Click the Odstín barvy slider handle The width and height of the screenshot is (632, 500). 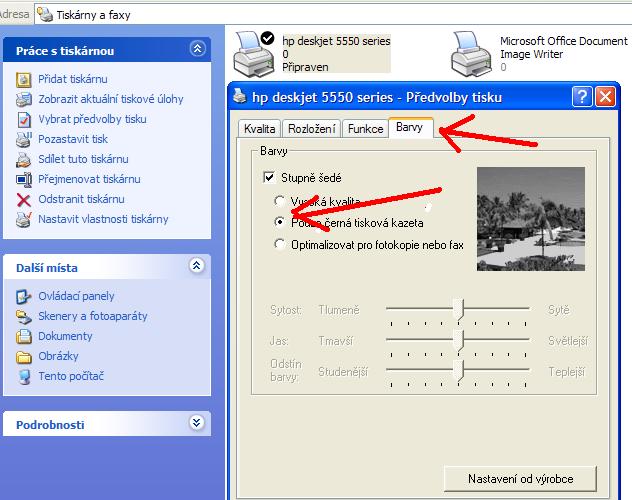point(458,370)
